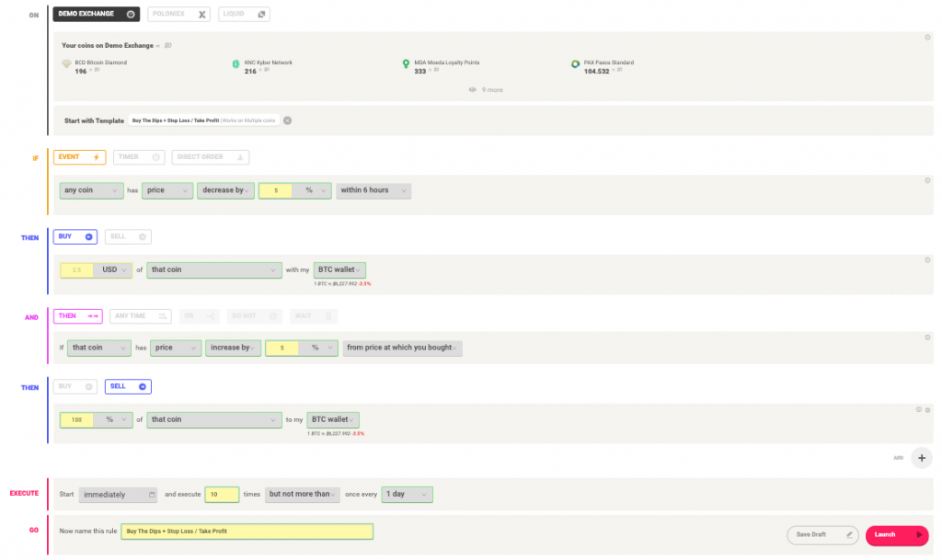Open the 'but not more than' dropdown
Viewport: 942px width, 560px height.
click(302, 495)
